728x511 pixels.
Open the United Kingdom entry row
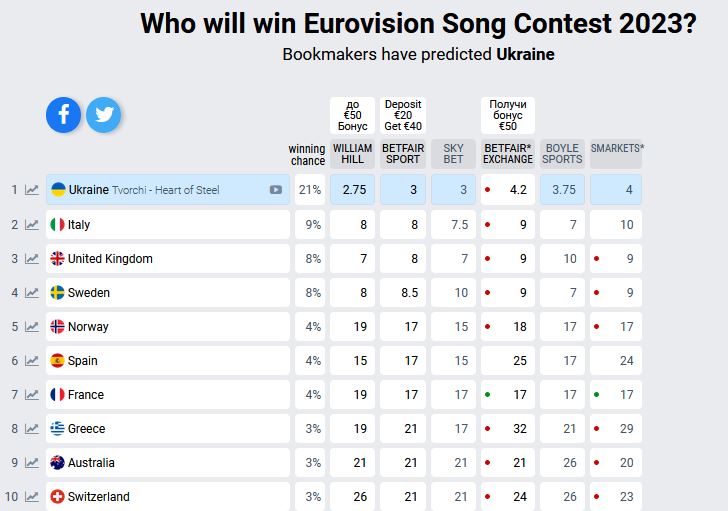tap(168, 259)
